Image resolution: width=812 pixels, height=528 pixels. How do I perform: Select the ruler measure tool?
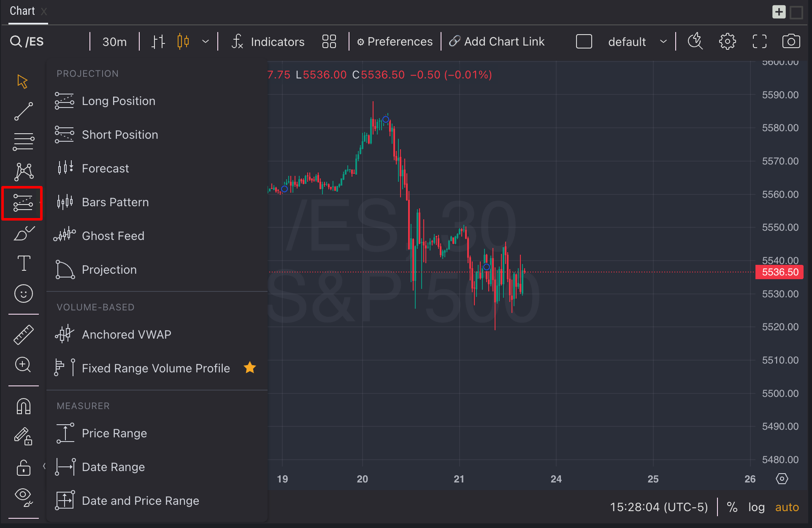click(24, 335)
